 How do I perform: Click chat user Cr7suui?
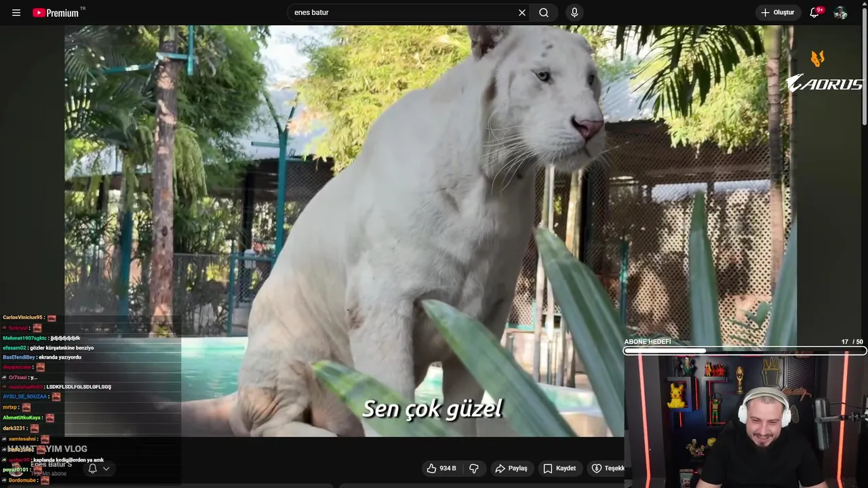point(17,377)
